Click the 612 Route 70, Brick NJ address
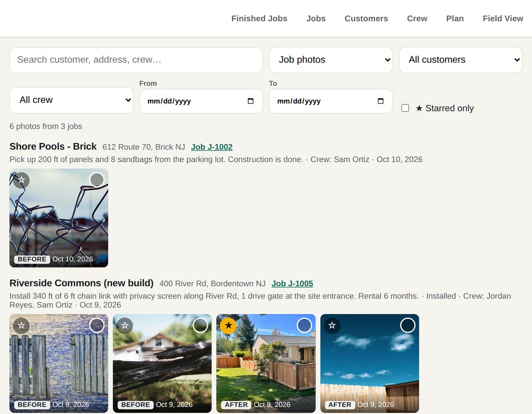This screenshot has width=532, height=414. [x=144, y=147]
